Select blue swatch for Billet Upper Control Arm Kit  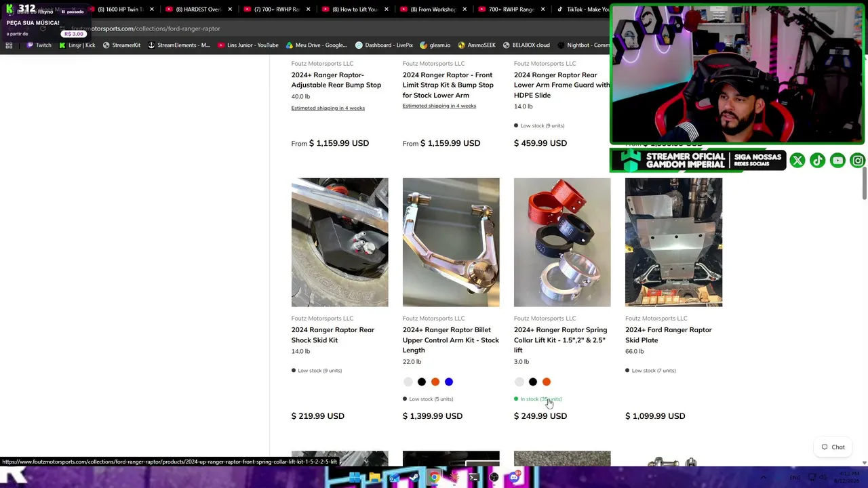(448, 382)
